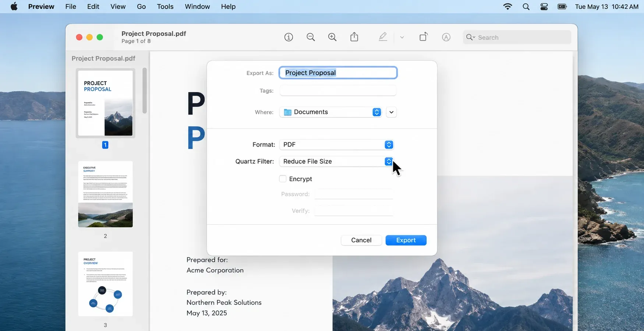Image resolution: width=644 pixels, height=331 pixels.
Task: Focus the toolbar Search field
Action: (x=517, y=37)
